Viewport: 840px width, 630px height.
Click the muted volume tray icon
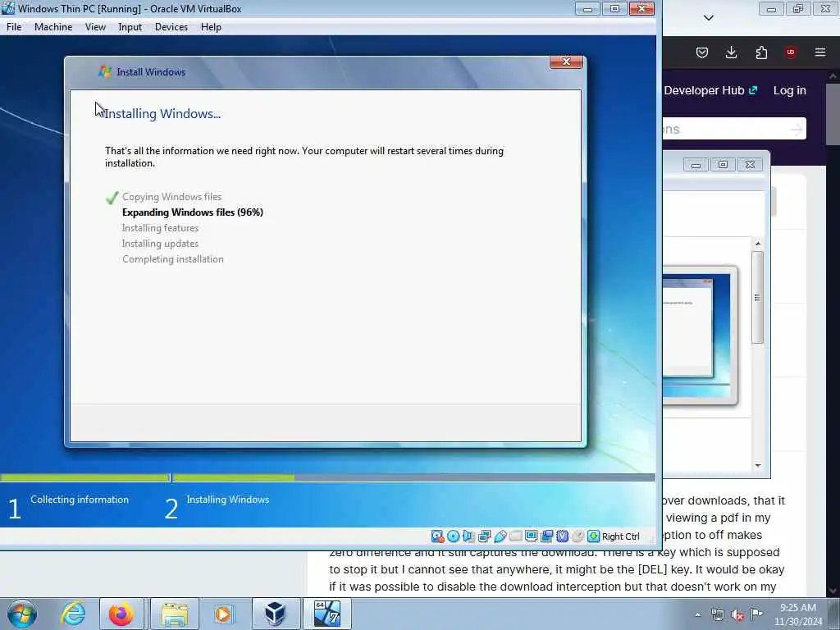tap(737, 614)
